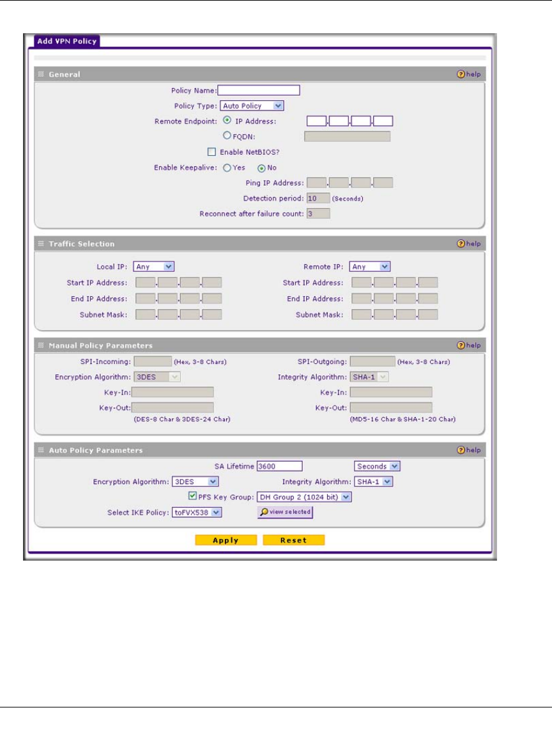Select IP Address remote endpoint radio
The height and width of the screenshot is (756, 552).
click(227, 120)
